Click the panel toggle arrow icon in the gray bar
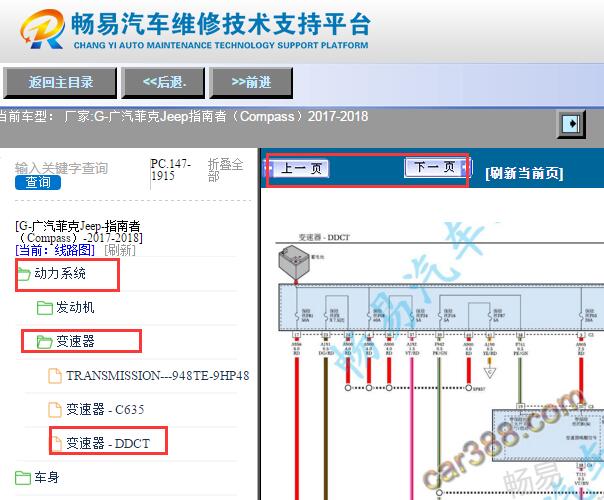The height and width of the screenshot is (500, 604). (571, 124)
